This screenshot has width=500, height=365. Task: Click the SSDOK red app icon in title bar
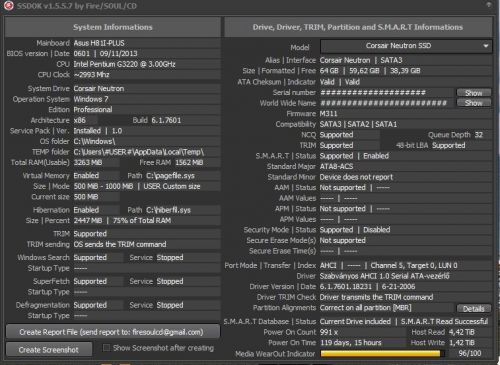point(8,5)
